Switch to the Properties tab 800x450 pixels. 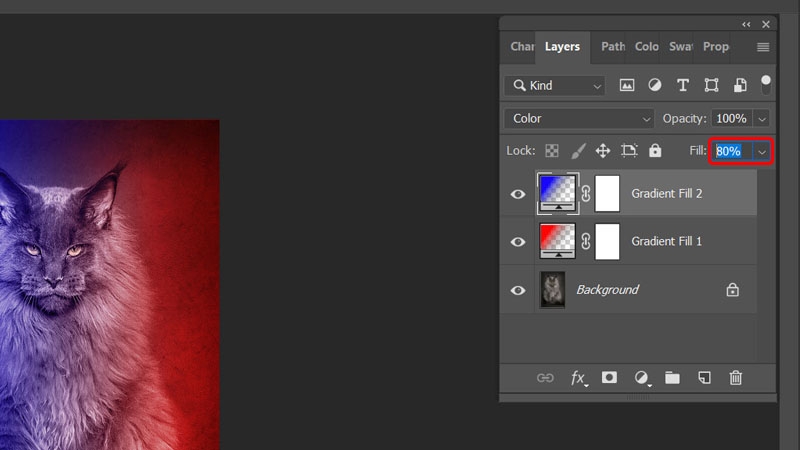point(716,46)
